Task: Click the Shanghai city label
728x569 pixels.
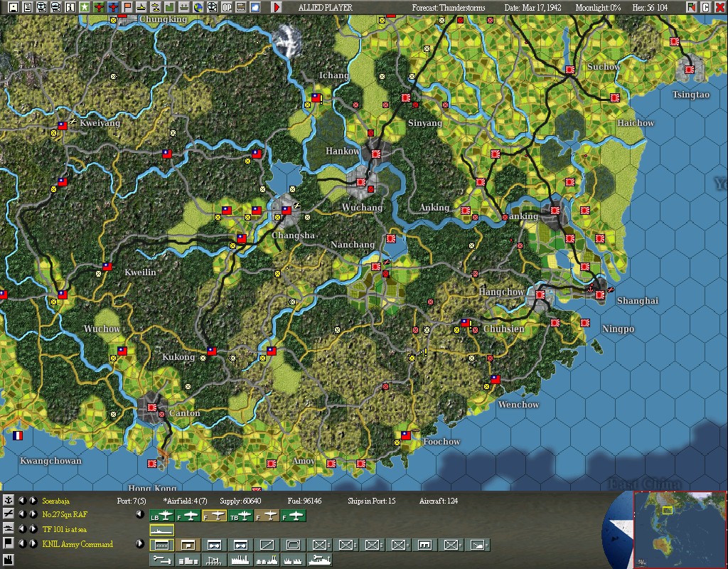Action: pyautogui.click(x=638, y=301)
